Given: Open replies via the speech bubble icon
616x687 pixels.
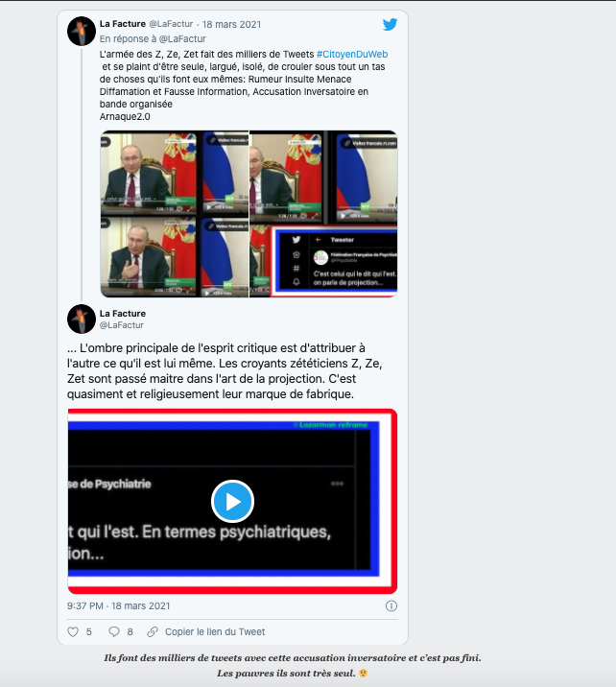Looking at the screenshot, I should [x=114, y=631].
